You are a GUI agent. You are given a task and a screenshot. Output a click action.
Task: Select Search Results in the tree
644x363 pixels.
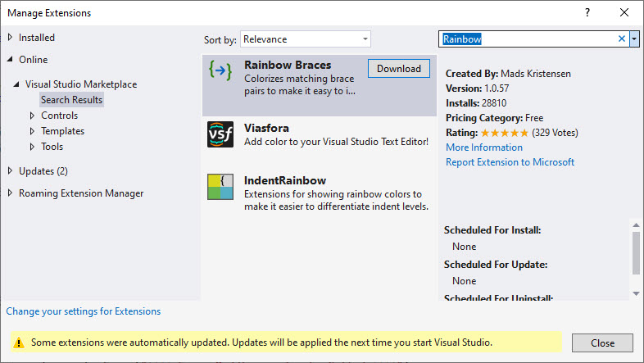(x=71, y=100)
